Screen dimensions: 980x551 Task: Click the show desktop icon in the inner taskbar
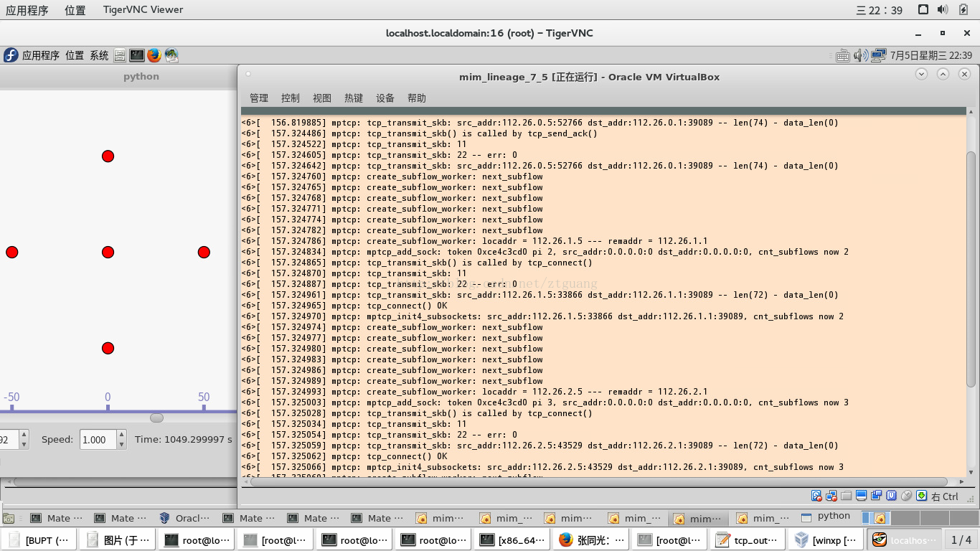[x=9, y=518]
